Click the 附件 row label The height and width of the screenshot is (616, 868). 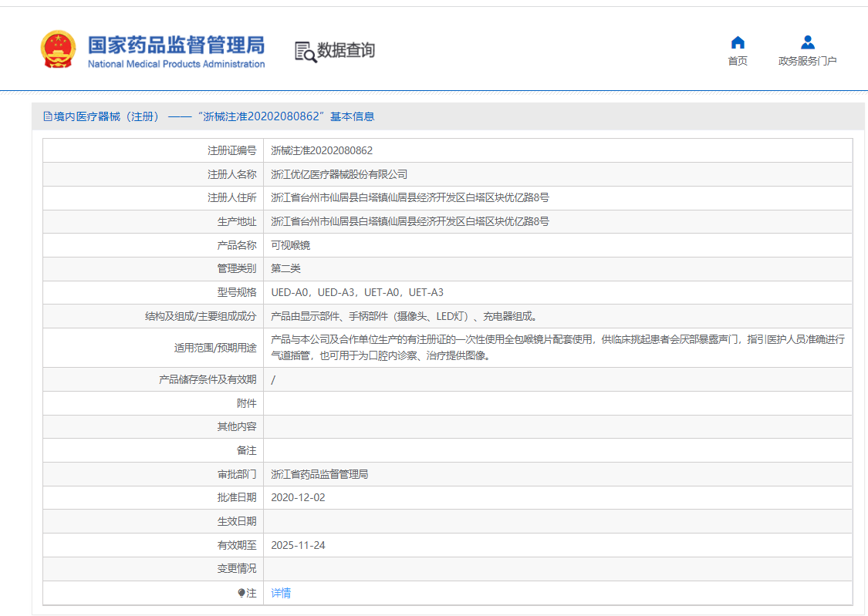246,403
